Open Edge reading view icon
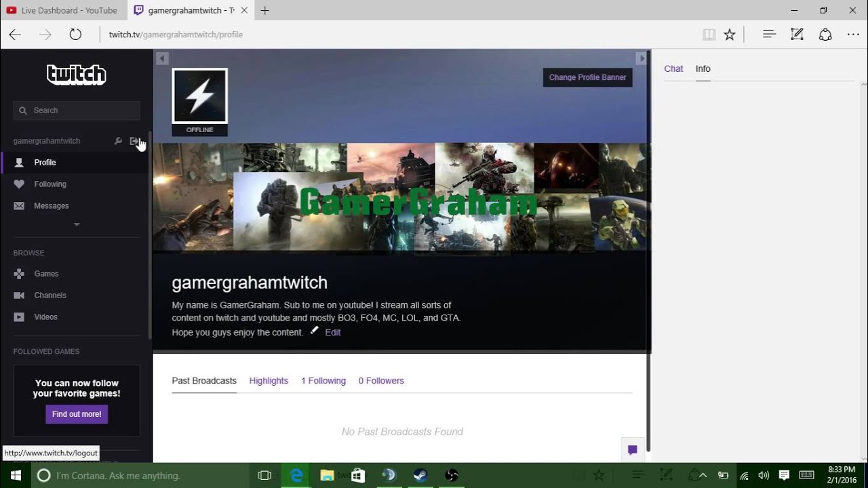Screen dimensions: 868x488 (709, 35)
